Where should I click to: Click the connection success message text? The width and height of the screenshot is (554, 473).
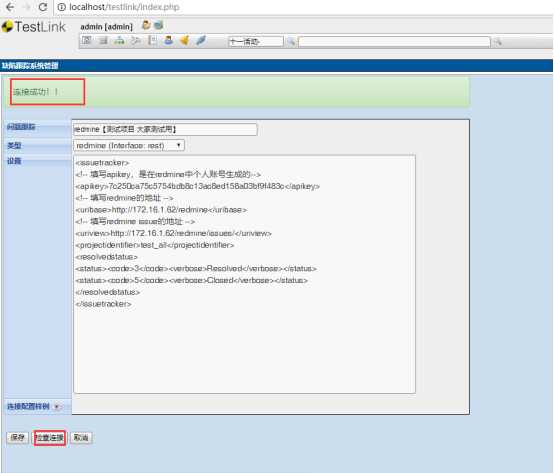pyautogui.click(x=36, y=92)
